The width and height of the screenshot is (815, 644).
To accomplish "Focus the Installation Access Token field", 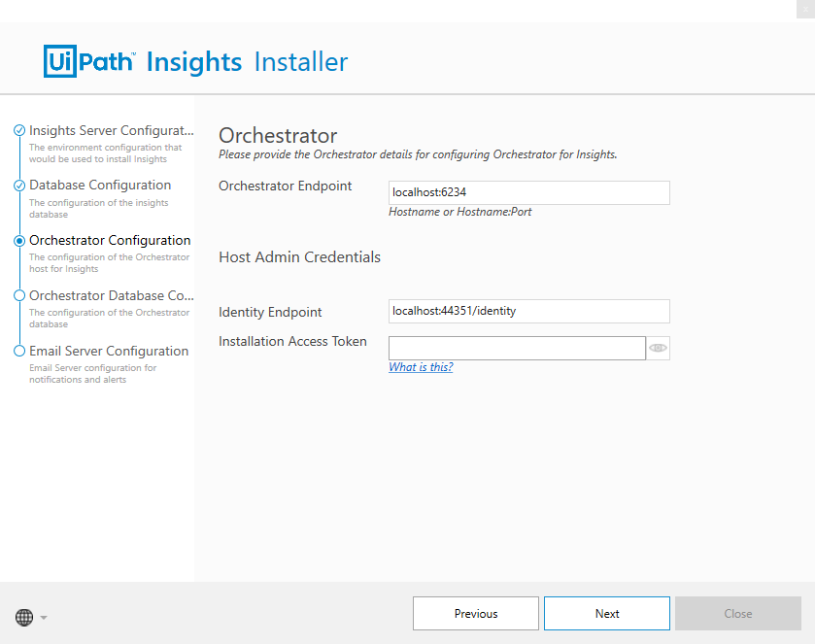I will [517, 349].
